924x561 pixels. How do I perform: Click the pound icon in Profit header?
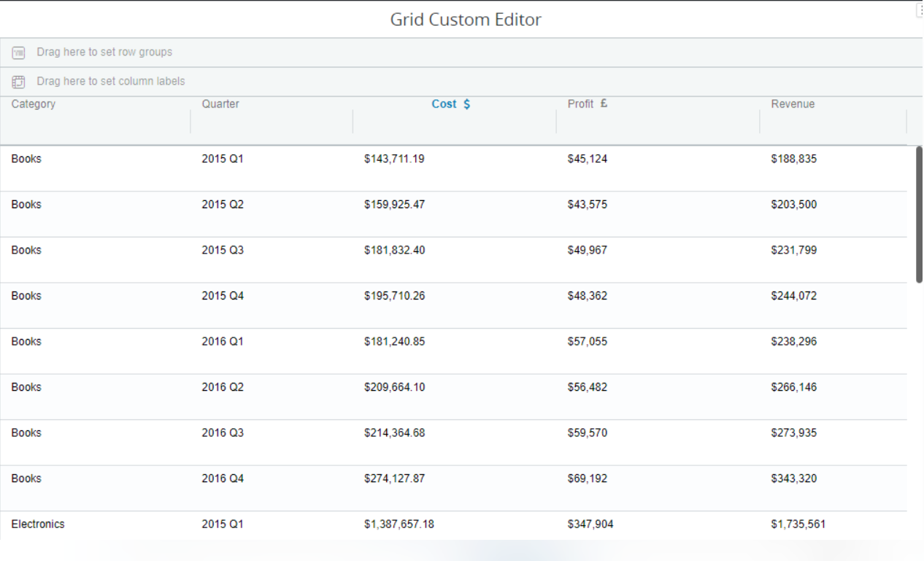(x=604, y=104)
